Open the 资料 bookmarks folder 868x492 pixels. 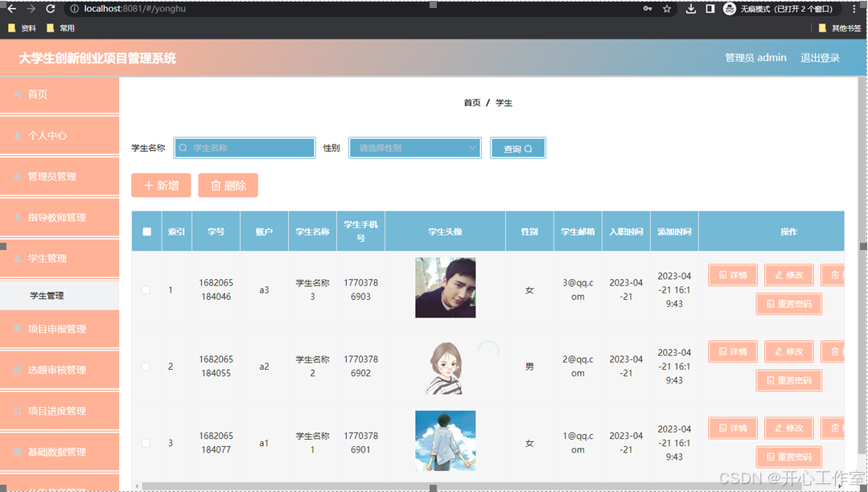[22, 27]
